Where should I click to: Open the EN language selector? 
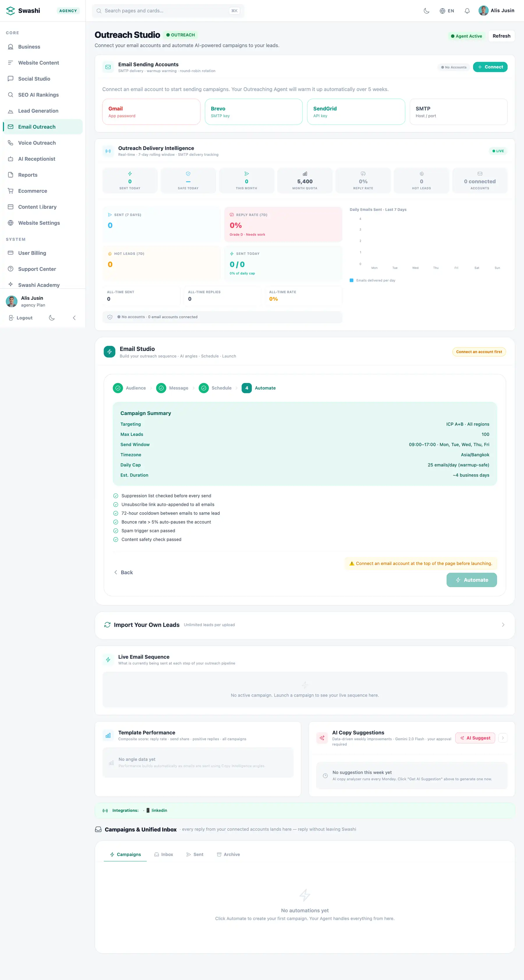click(447, 11)
